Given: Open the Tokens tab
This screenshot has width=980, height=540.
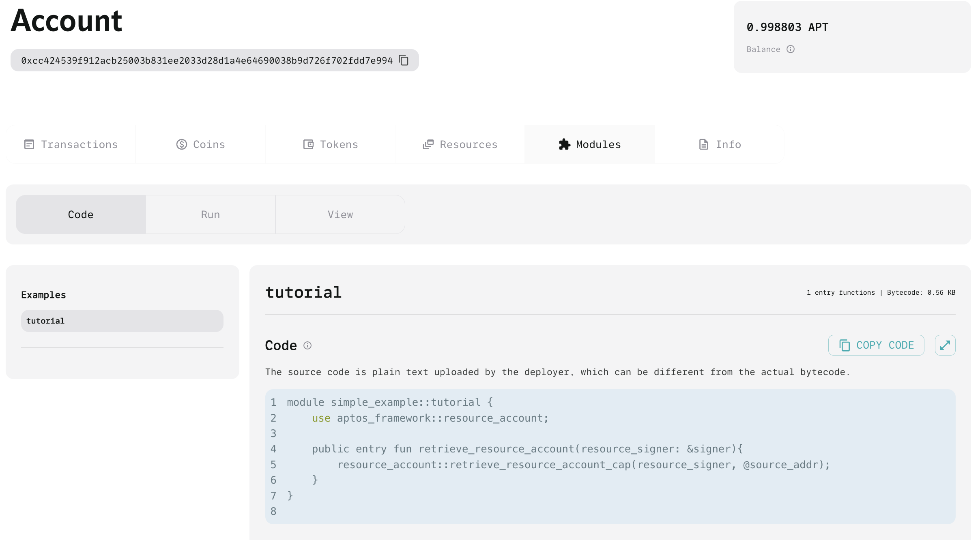Looking at the screenshot, I should pos(330,144).
